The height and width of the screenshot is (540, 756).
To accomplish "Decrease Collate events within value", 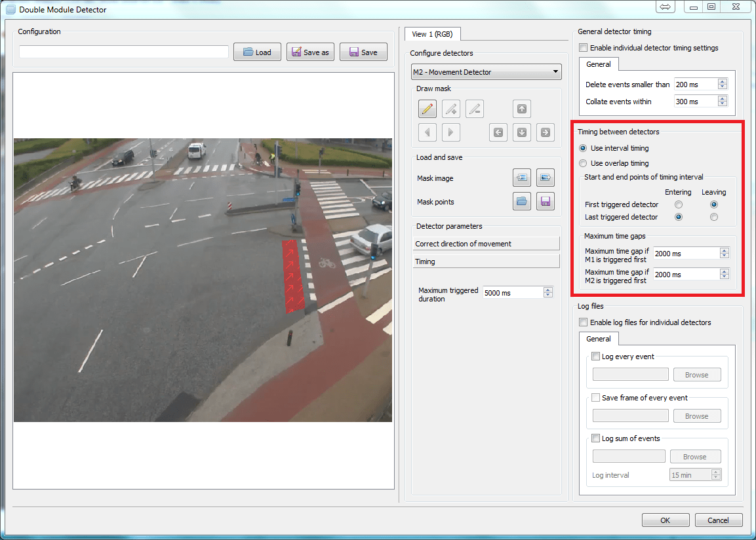I will [723, 104].
